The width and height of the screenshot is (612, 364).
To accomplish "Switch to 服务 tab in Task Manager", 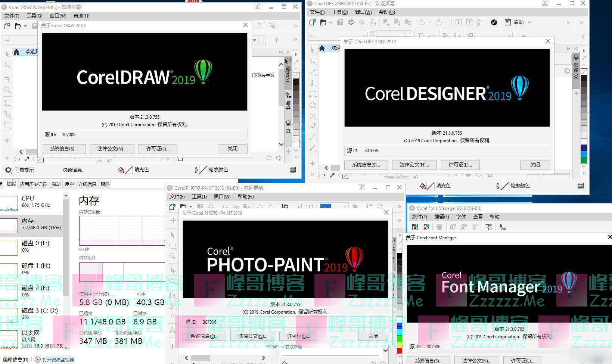I will (x=105, y=184).
